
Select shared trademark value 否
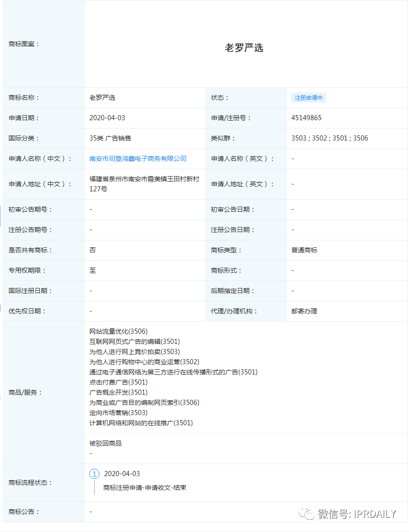[x=92, y=251]
